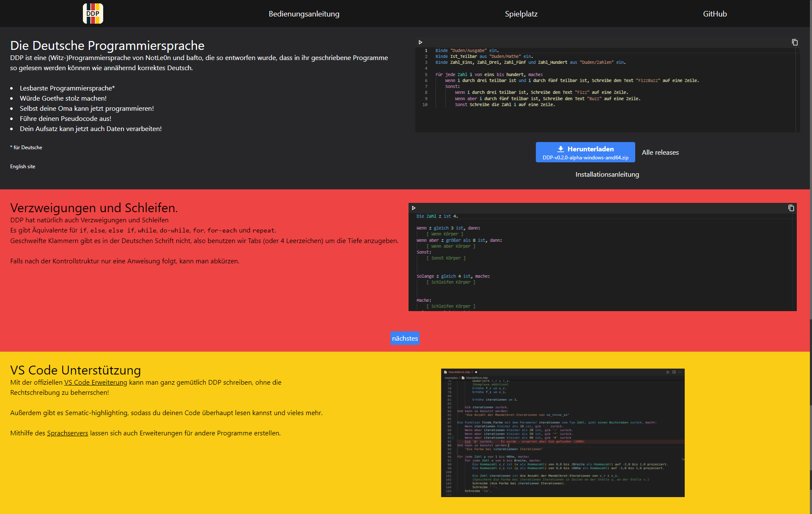Click inside the FizzBuzz code editor

pos(607,90)
